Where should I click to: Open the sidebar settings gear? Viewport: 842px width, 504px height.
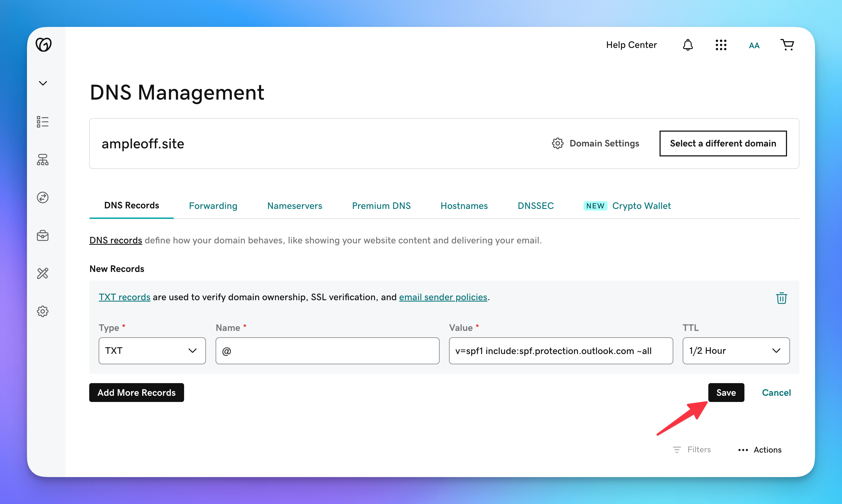(43, 311)
